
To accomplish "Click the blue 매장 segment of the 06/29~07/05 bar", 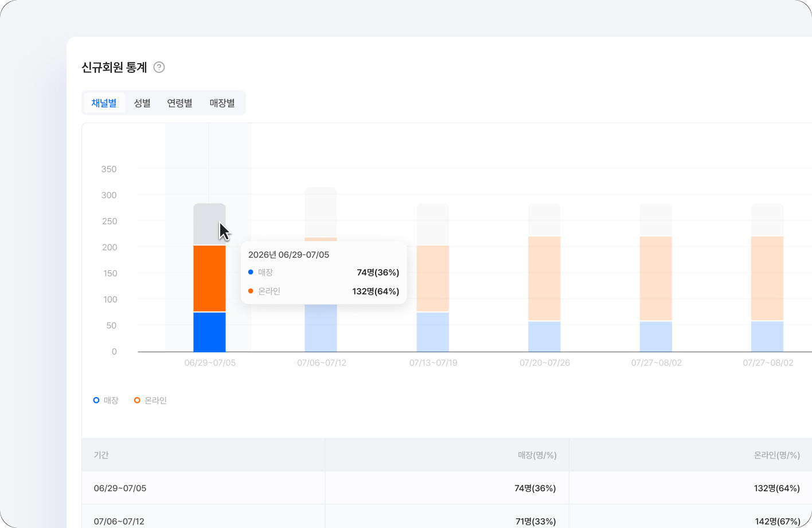I will 209,332.
